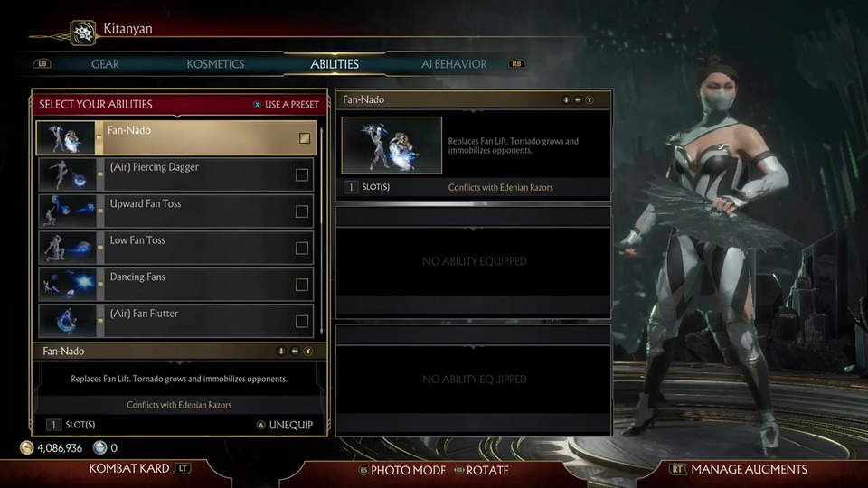Enable the Upward Fan Toss checkbox
868x488 pixels.
(302, 211)
